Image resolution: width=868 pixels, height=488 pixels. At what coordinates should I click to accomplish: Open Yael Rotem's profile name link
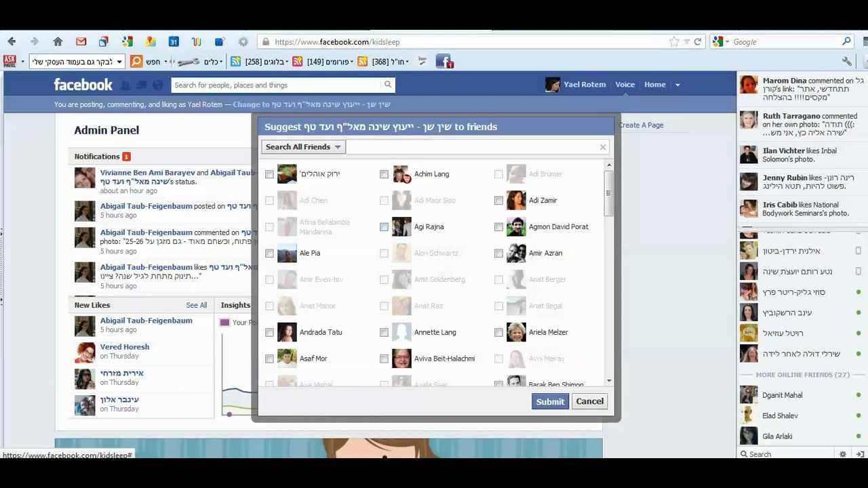[x=585, y=85]
